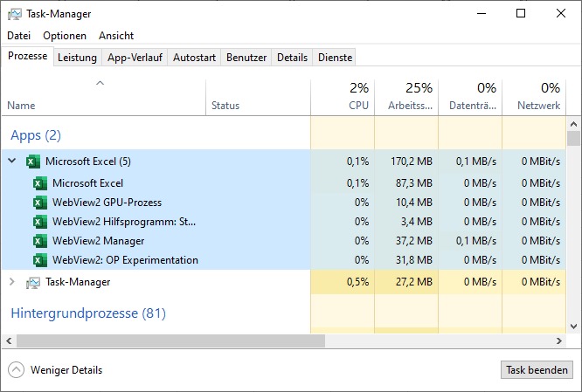Click Excel icon beside Microsoft Excel (5)
Viewport: 582px width, 392px height.
pos(33,162)
